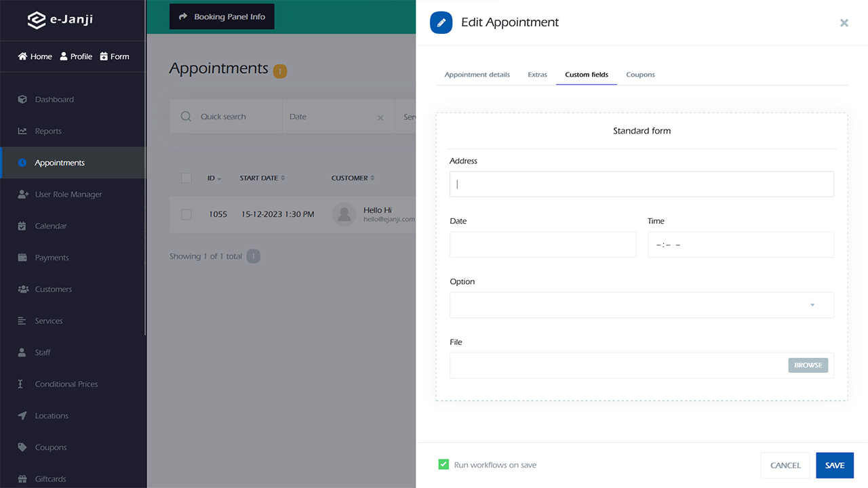This screenshot has width=868, height=488.
Task: Click the User Role Manager icon
Action: coord(22,195)
